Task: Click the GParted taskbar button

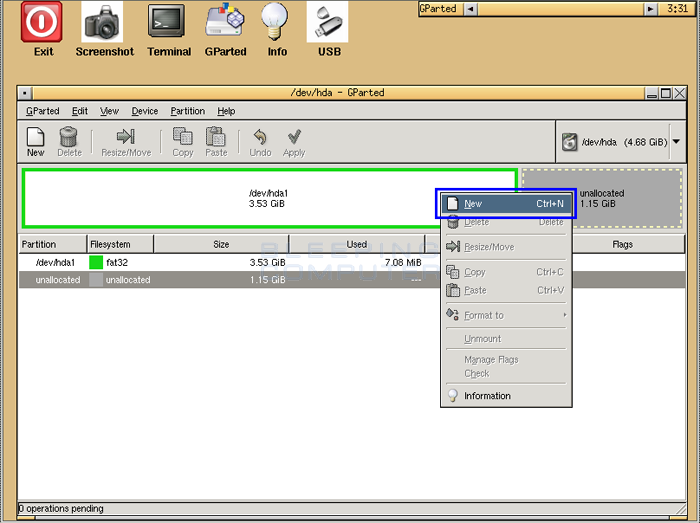Action: (438, 8)
